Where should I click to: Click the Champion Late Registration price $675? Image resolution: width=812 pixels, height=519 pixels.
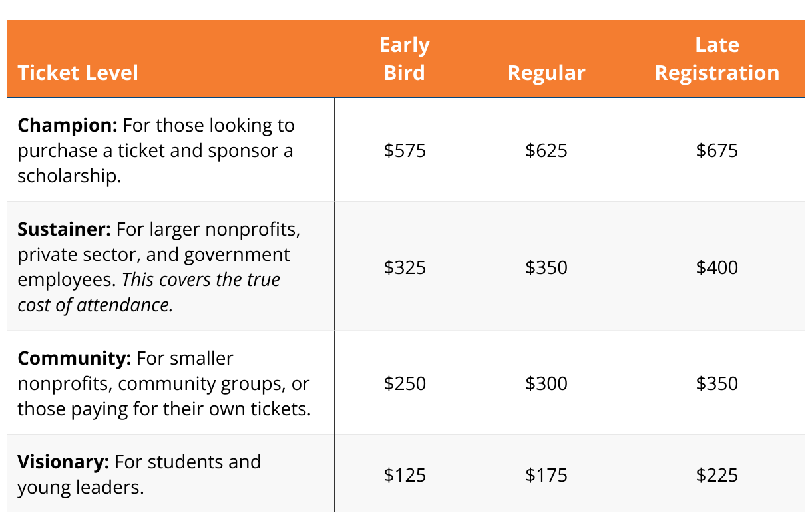[x=717, y=150]
